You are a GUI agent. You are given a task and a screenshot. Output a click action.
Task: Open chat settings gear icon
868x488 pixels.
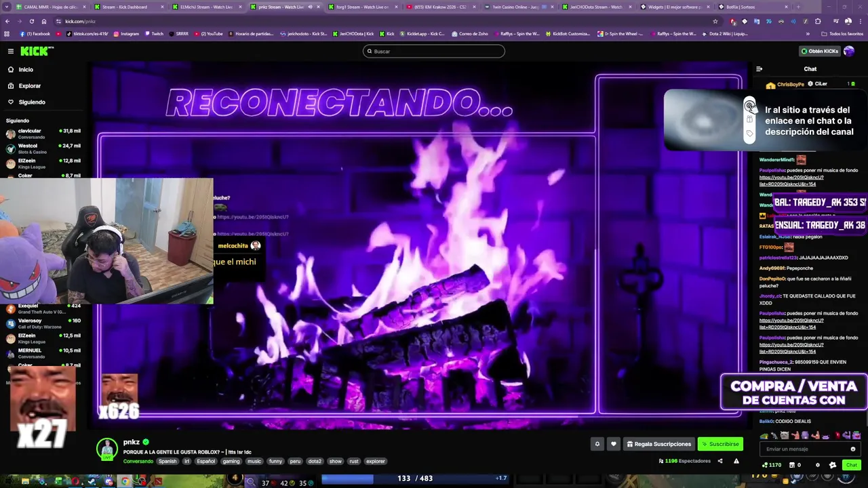(817, 465)
